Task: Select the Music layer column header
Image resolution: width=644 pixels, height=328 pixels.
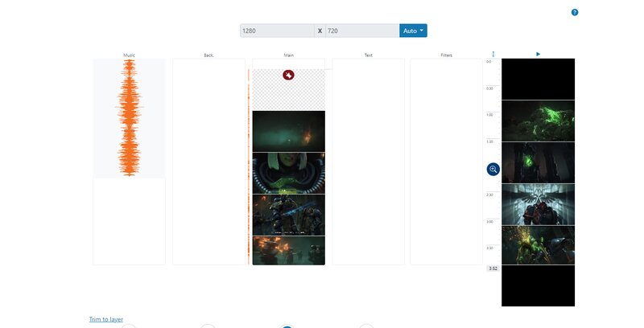Action: point(129,55)
